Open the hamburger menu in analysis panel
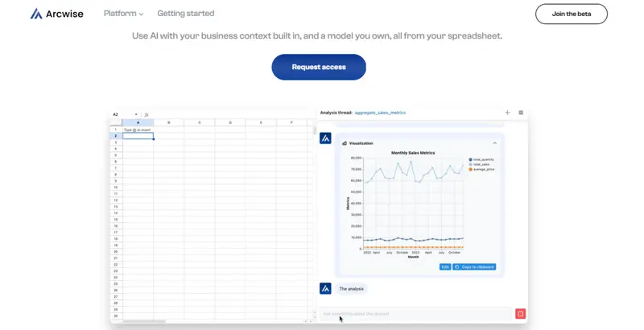This screenshot has width=644, height=330. pos(521,113)
